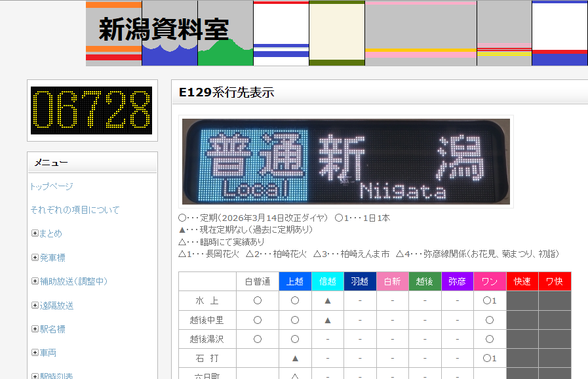Click the ○1 cell in 石打 row

point(490,359)
